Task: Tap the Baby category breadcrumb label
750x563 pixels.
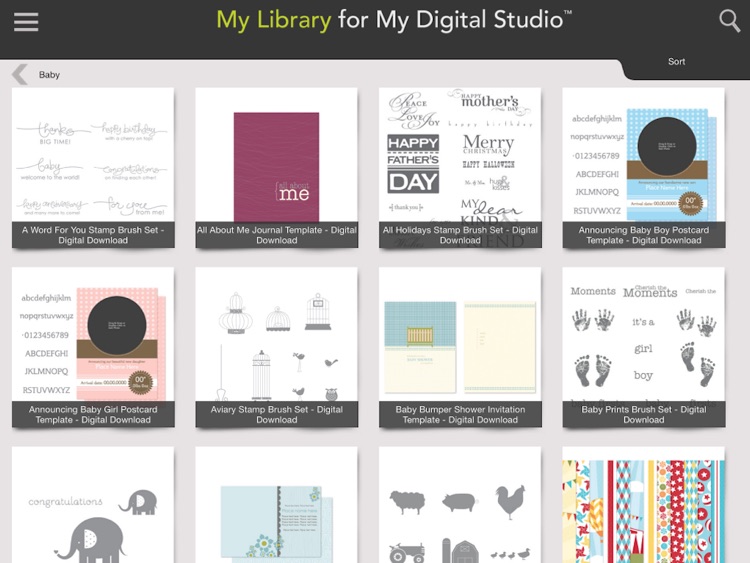Action: [49, 75]
